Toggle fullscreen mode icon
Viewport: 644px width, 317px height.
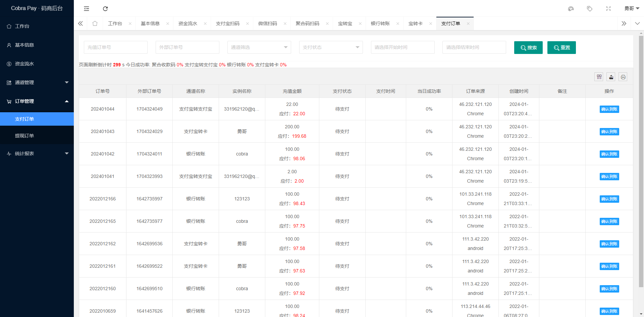coord(608,9)
